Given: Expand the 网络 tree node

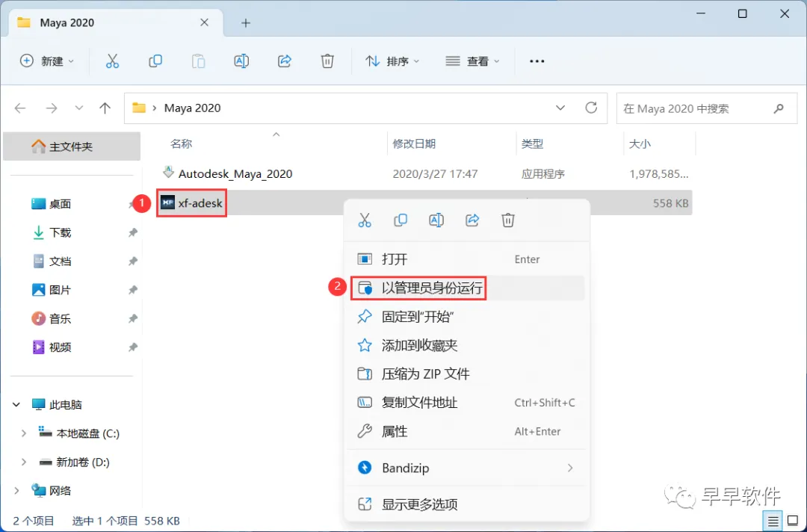Looking at the screenshot, I should pyautogui.click(x=16, y=491).
